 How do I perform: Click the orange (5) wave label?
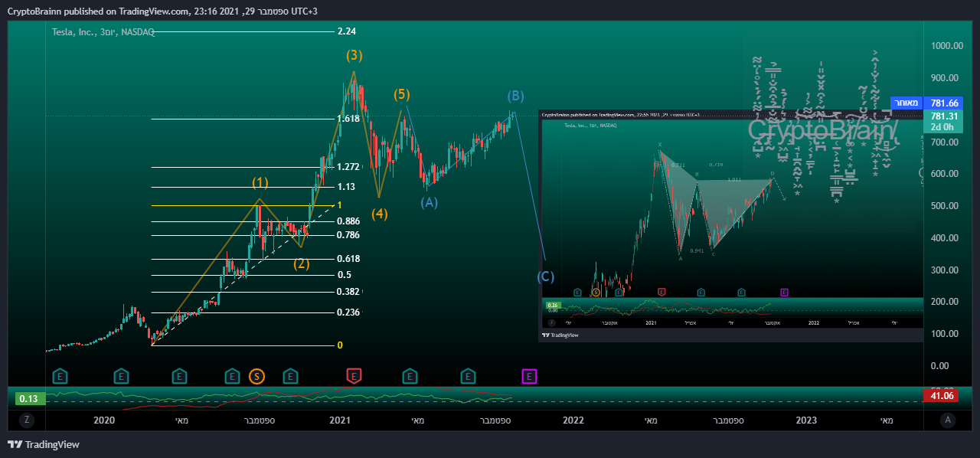pyautogui.click(x=402, y=95)
